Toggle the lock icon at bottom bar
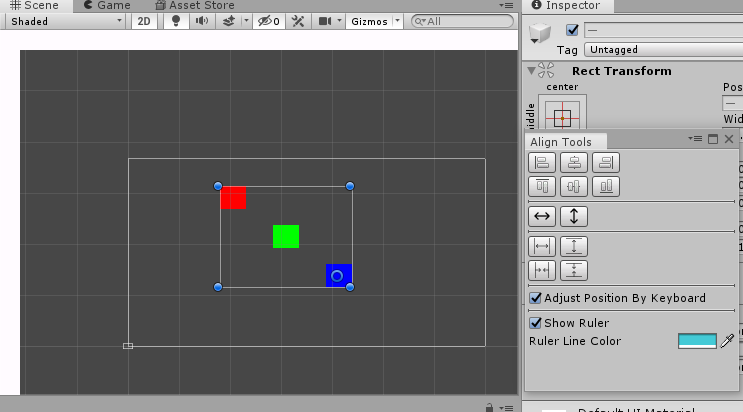The height and width of the screenshot is (412, 743). coord(489,407)
